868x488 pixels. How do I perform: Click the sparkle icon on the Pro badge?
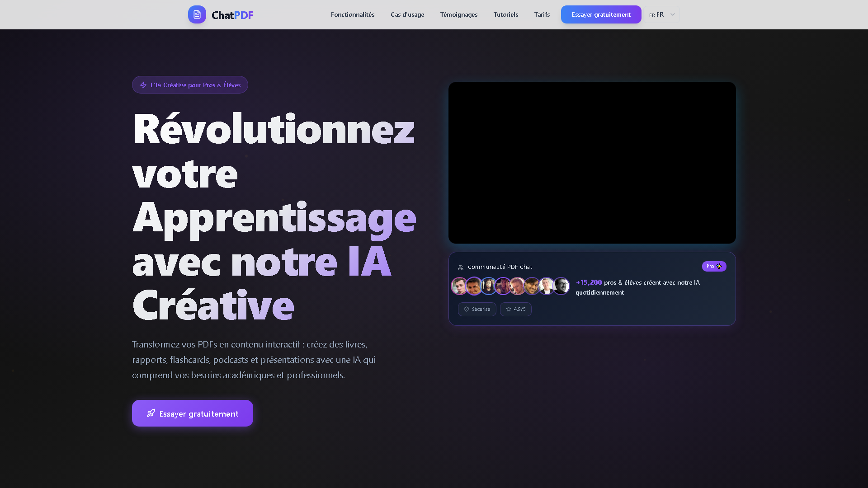click(719, 266)
